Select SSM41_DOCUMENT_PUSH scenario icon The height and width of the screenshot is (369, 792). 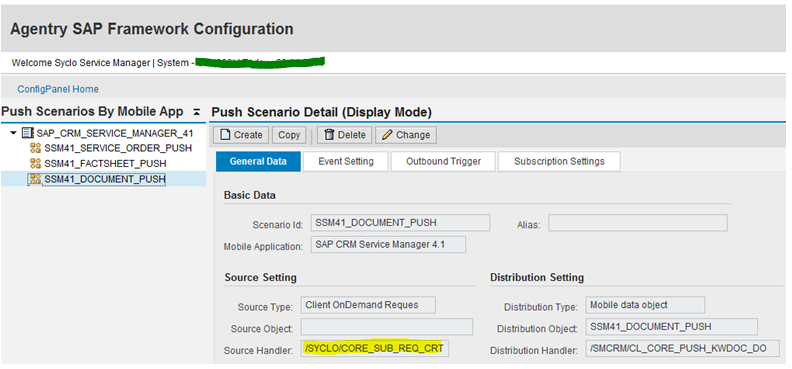35,179
